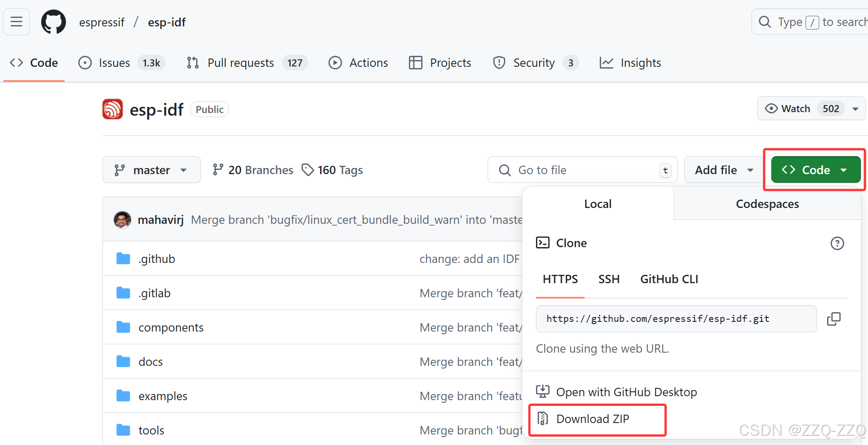Open the tools folder
Screen dimensions: 868x445
[x=151, y=430]
